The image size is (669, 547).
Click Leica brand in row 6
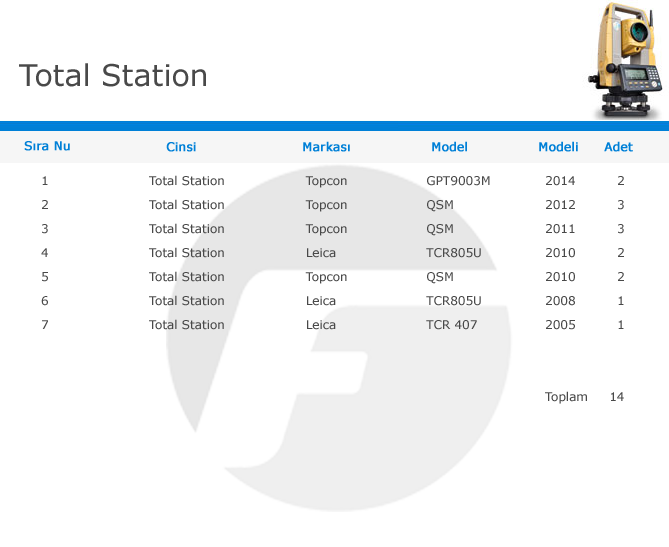(321, 301)
